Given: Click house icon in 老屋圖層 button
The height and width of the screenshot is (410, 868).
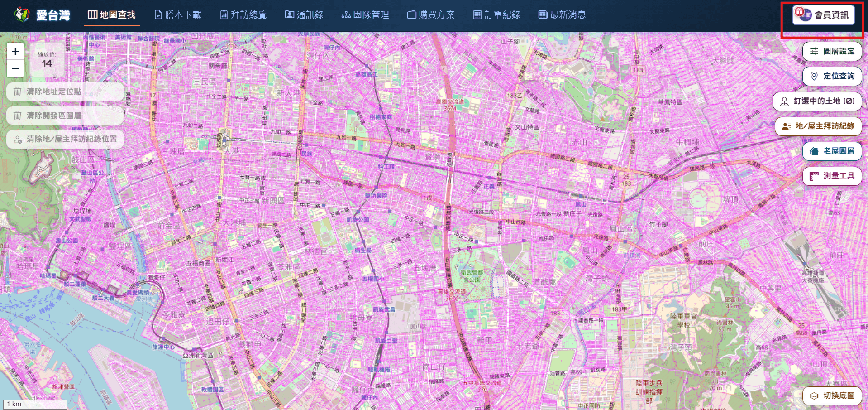Looking at the screenshot, I should (x=814, y=151).
